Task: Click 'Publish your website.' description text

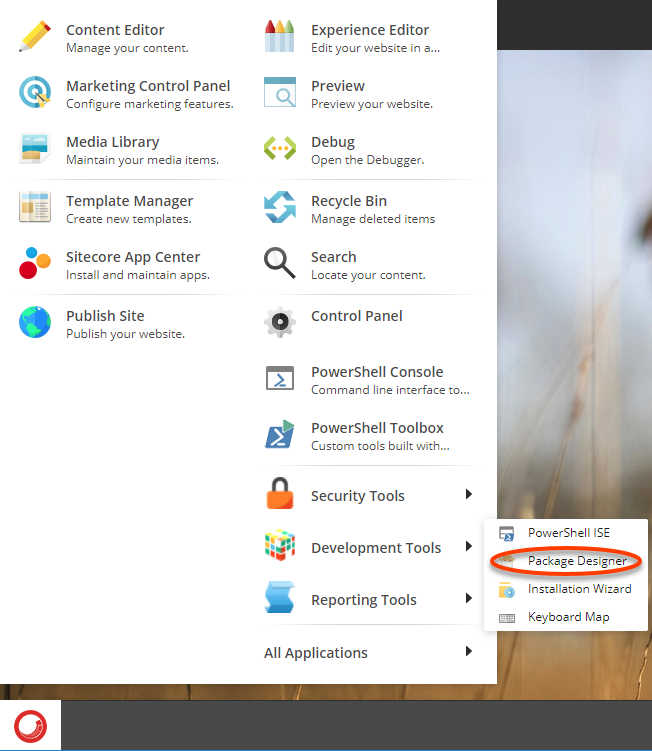Action: [125, 334]
